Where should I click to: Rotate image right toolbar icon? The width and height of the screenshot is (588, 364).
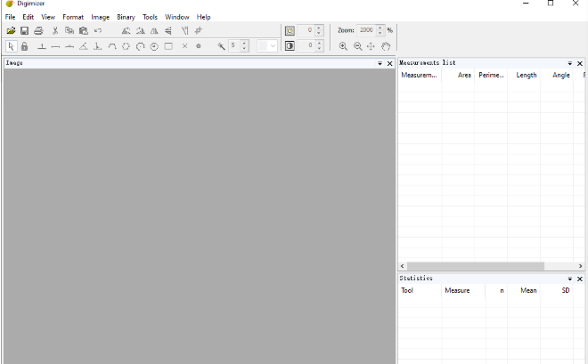pyautogui.click(x=140, y=31)
